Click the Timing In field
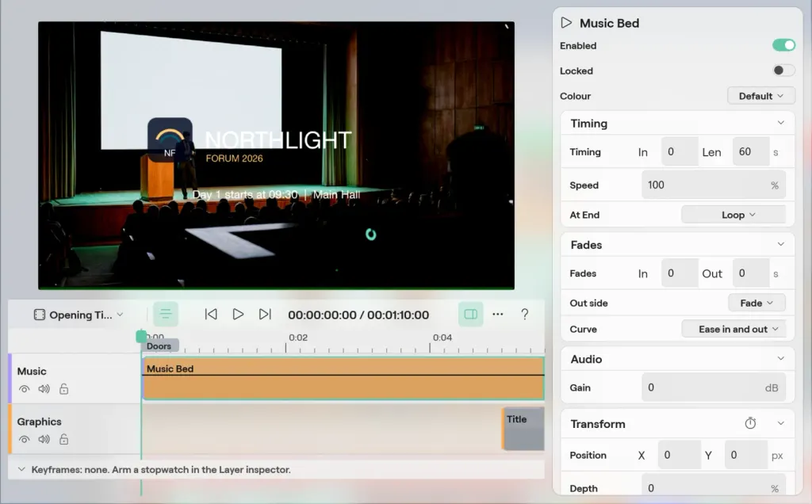Screen dimensions: 812x504 click(x=680, y=151)
